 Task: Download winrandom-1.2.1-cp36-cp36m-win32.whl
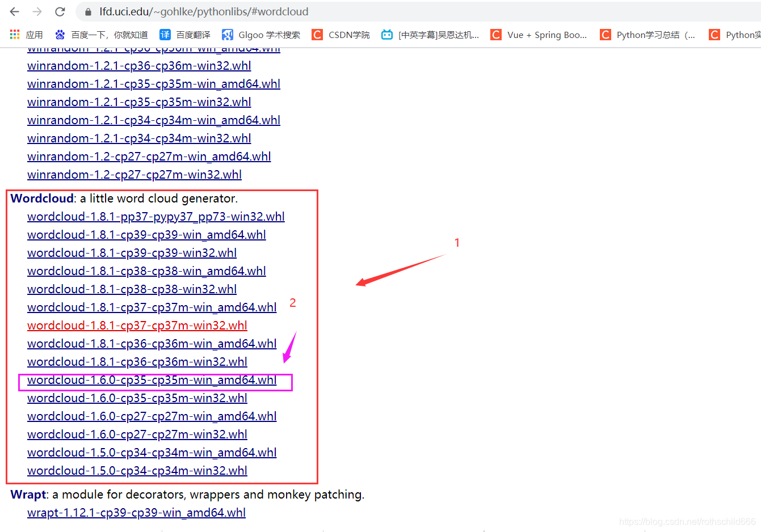point(139,66)
